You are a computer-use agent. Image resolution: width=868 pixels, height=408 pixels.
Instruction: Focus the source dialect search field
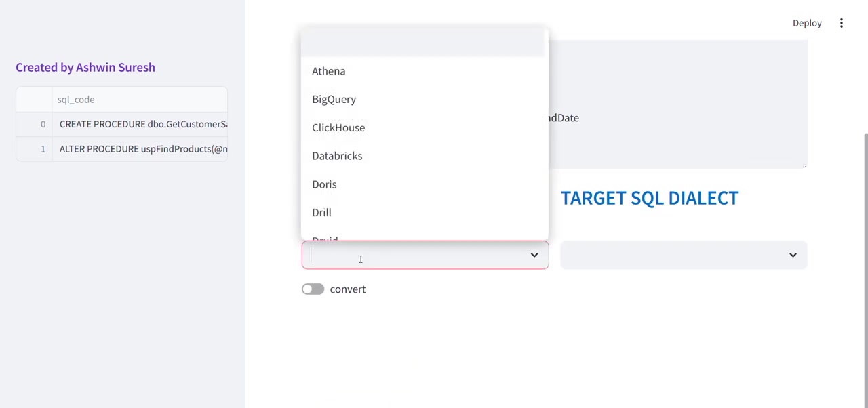pos(415,255)
